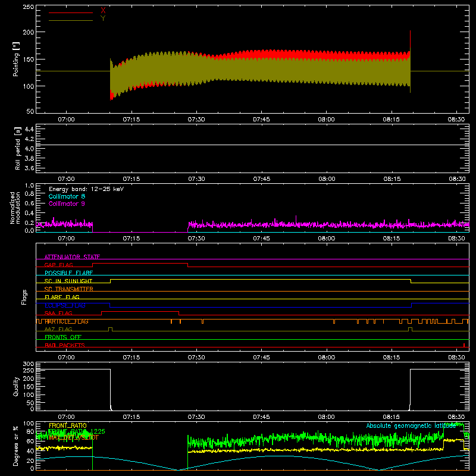476x476 pixels.
Task: Click the SAA_FLAG label
Action: [58, 313]
